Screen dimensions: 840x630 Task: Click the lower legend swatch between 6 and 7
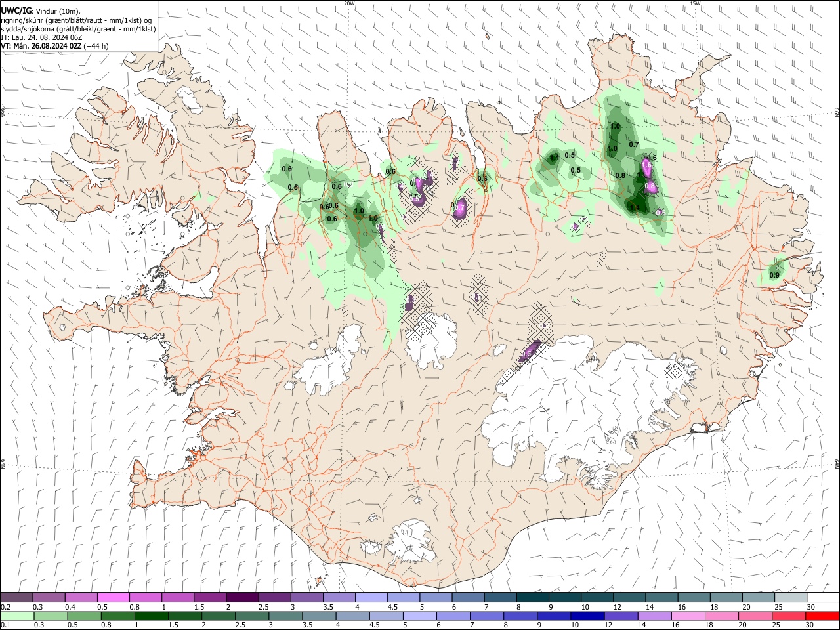click(454, 616)
